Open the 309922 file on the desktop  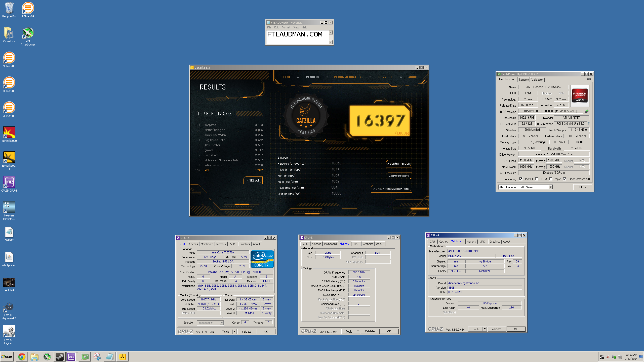[x=9, y=234]
